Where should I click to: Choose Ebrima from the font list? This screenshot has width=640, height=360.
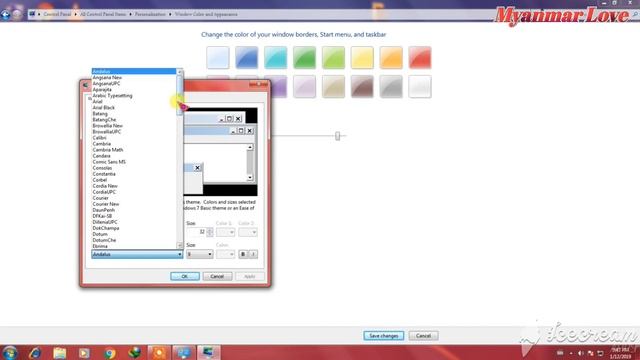tap(100, 246)
